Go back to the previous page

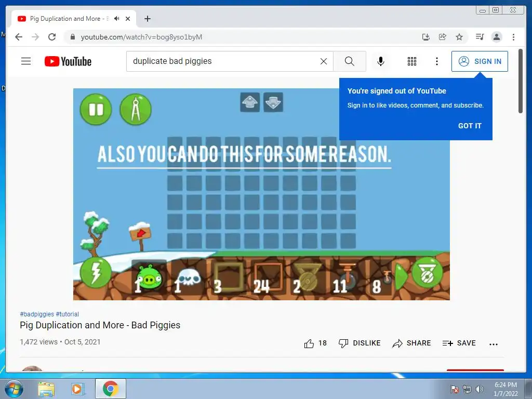19,37
